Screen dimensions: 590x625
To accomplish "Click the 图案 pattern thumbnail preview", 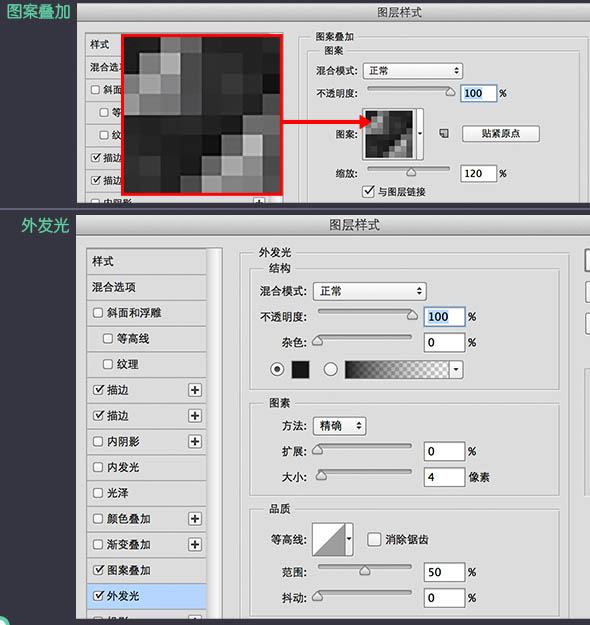I will [x=389, y=134].
